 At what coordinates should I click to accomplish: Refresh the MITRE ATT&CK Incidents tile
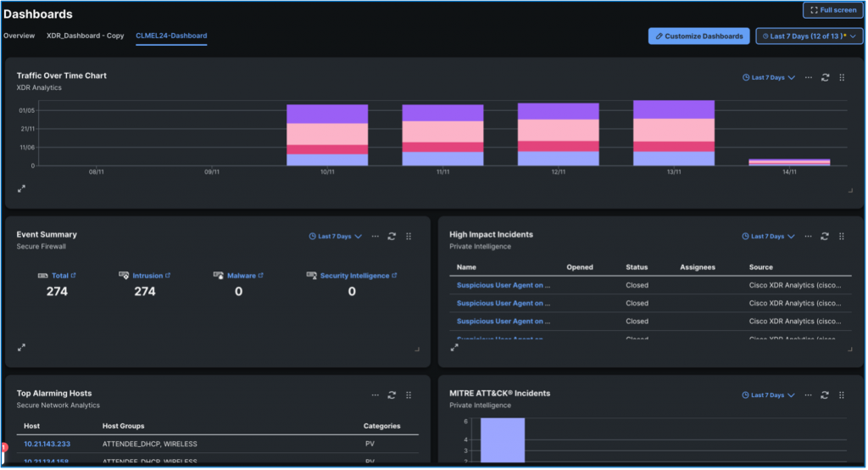825,394
